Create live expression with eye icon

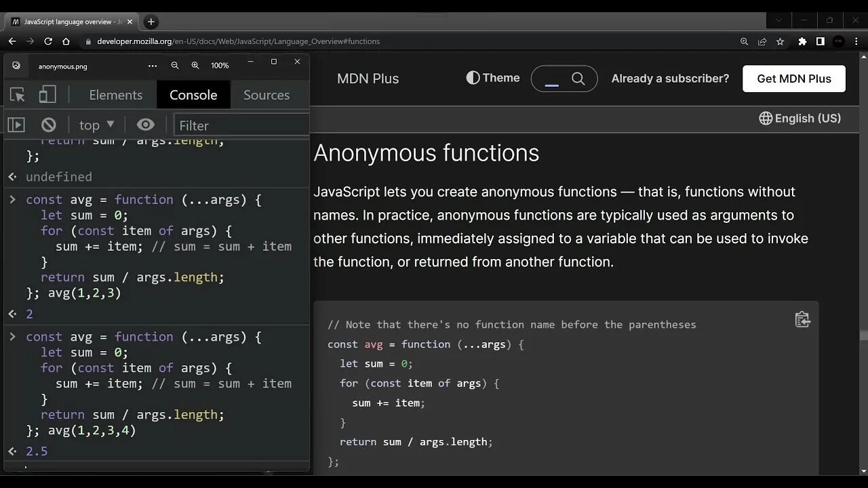[145, 125]
